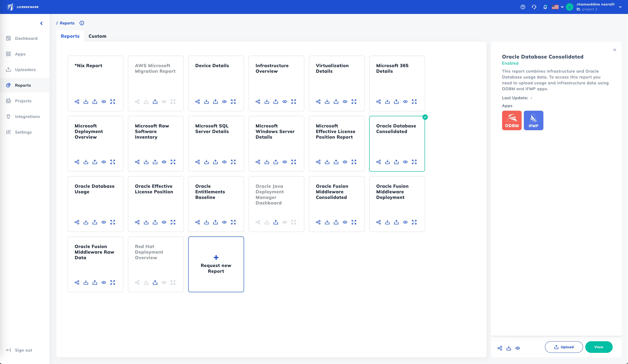Upload data for AWS Microsoft Migration Report
The height and width of the screenshot is (364, 628).
pyautogui.click(x=155, y=102)
